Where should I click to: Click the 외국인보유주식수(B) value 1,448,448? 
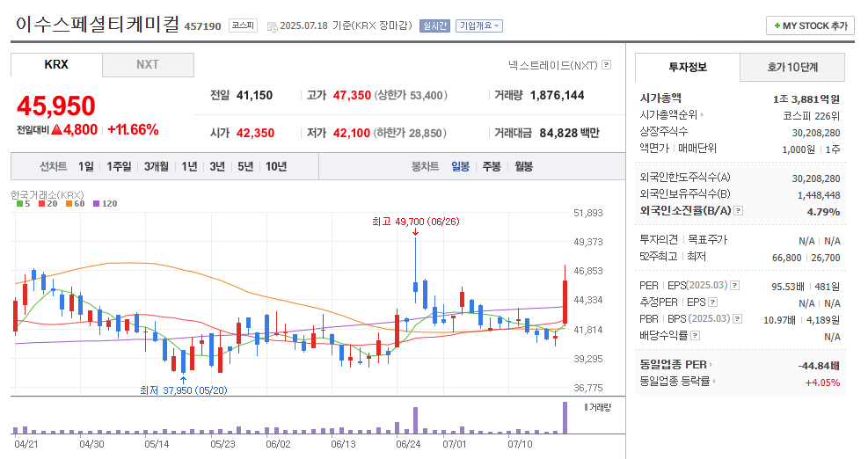pyautogui.click(x=819, y=195)
